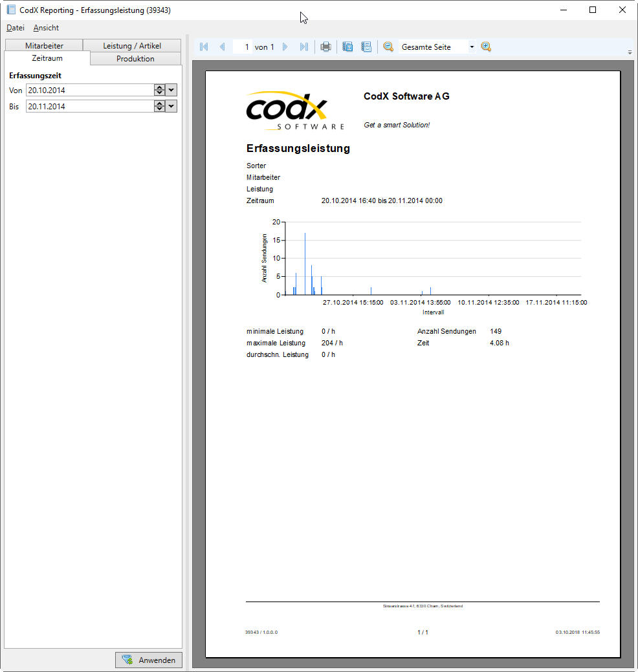Switch to the Mitarbeiter tab
The height and width of the screenshot is (672, 638).
tap(43, 45)
